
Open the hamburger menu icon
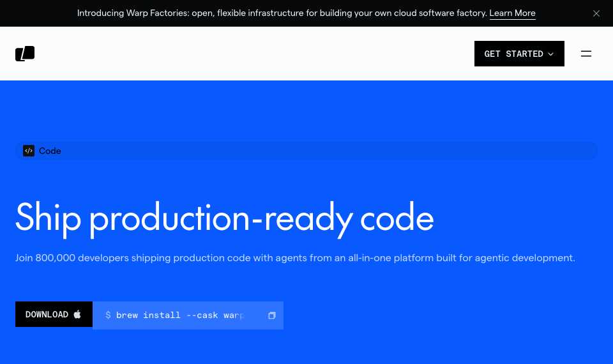click(586, 54)
